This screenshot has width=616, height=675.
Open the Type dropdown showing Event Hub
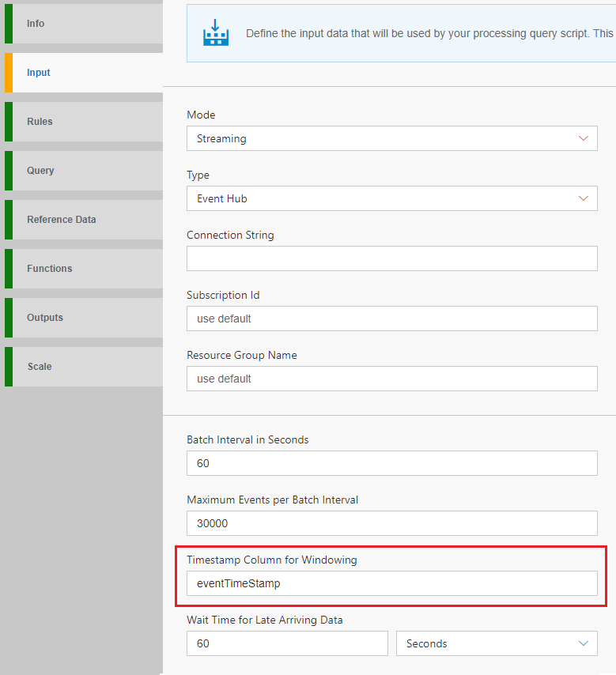tap(391, 198)
